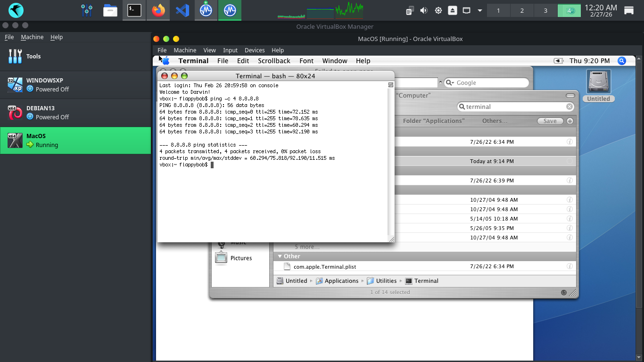
Task: Clear the 'terminal' search field with X icon
Action: tap(570, 107)
